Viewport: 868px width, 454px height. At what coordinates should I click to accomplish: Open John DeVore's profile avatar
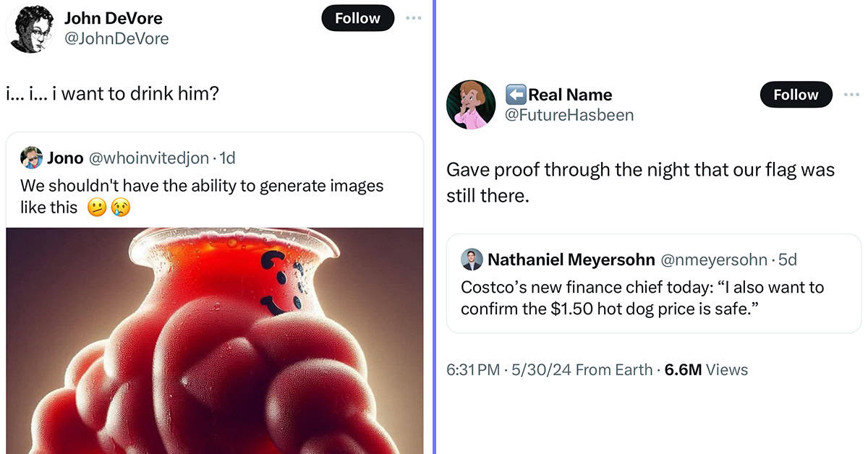click(30, 29)
